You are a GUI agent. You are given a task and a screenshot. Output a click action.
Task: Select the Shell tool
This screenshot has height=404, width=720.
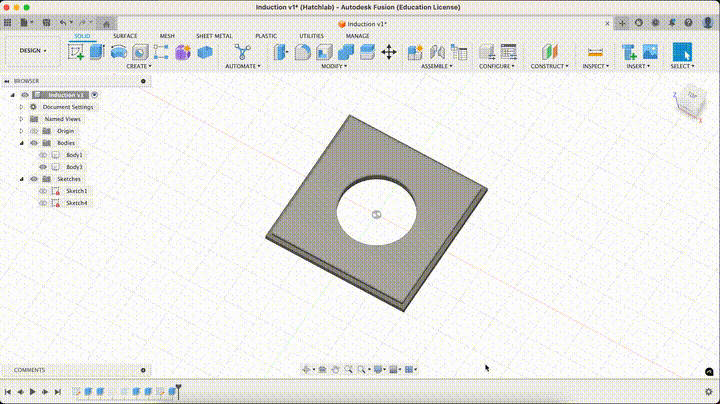point(324,52)
